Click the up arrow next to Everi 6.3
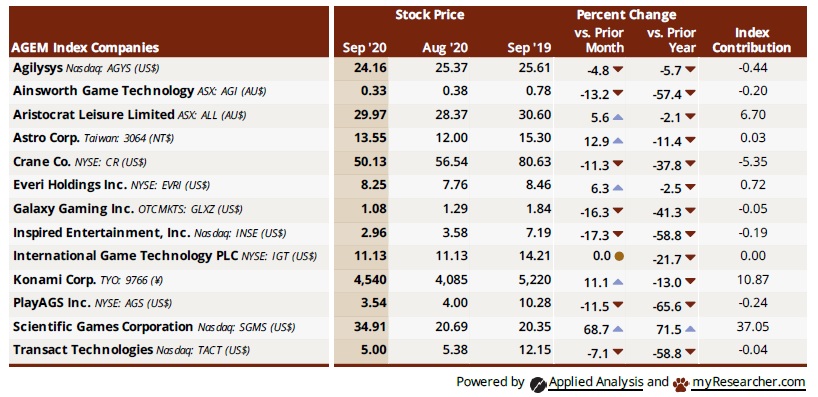Image resolution: width=818 pixels, height=397 pixels. coord(618,188)
